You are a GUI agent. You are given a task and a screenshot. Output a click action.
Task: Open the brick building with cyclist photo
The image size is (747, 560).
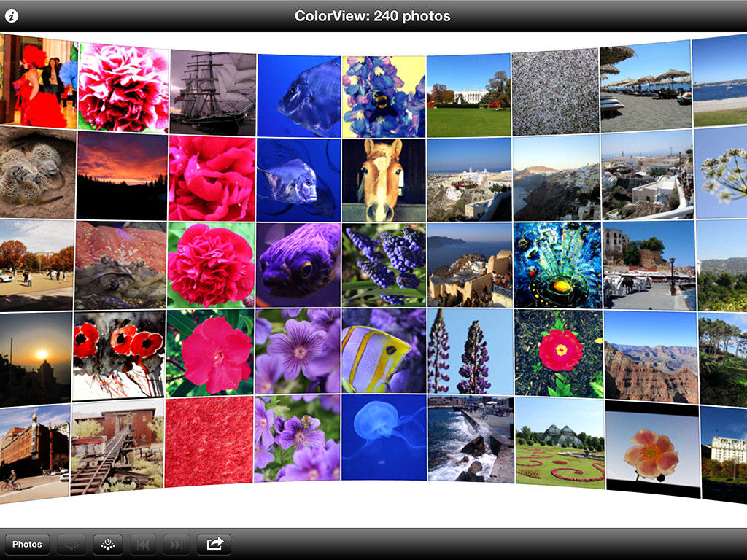[35, 454]
